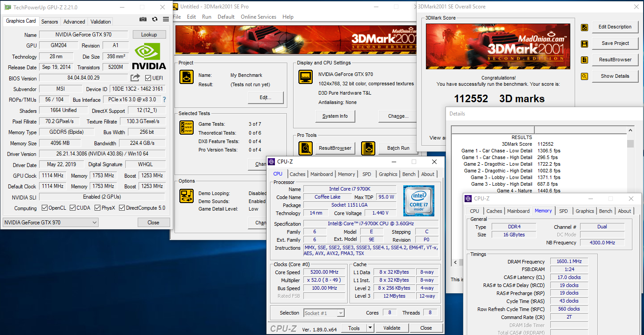Switch to the Caches tab in the front CPU-Z window
This screenshot has height=335, width=644.
pos(298,174)
